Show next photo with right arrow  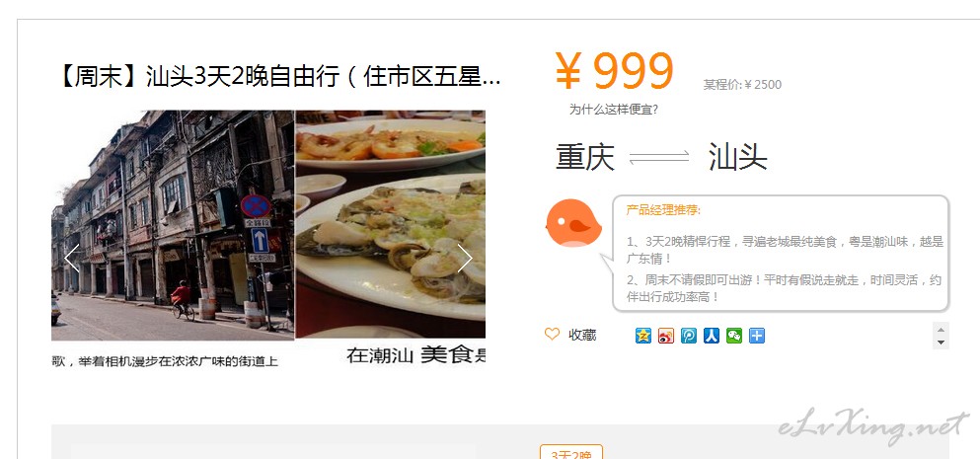(x=465, y=258)
